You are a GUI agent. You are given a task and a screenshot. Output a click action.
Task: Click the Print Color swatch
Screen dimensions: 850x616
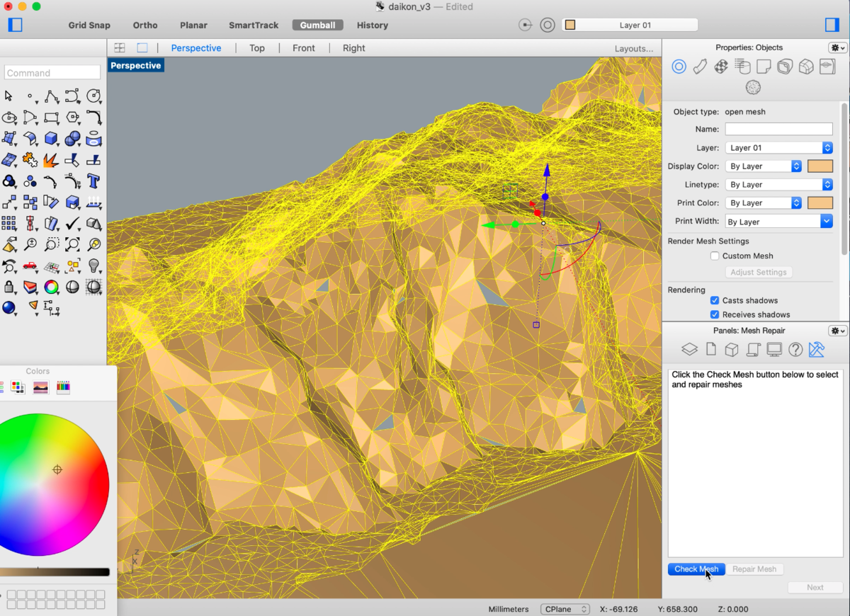[820, 203]
